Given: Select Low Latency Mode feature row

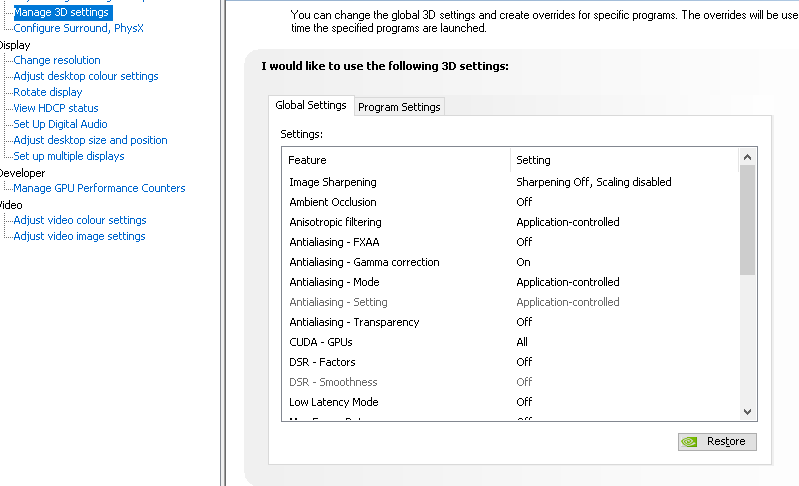Looking at the screenshot, I should point(510,402).
